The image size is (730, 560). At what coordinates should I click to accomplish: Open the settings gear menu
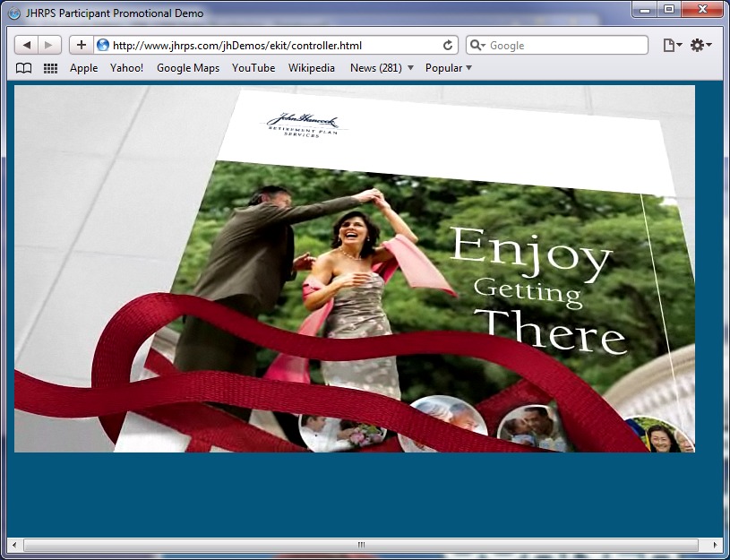coord(700,45)
